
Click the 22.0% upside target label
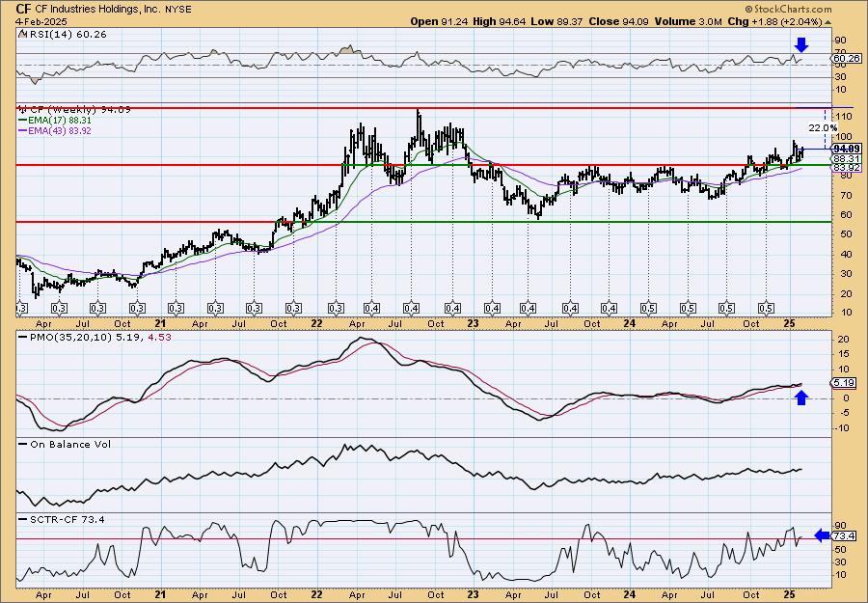point(823,128)
